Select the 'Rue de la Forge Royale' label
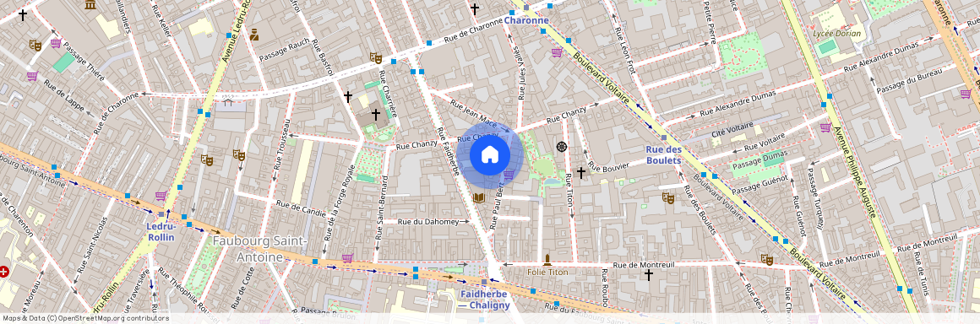 [339, 203]
